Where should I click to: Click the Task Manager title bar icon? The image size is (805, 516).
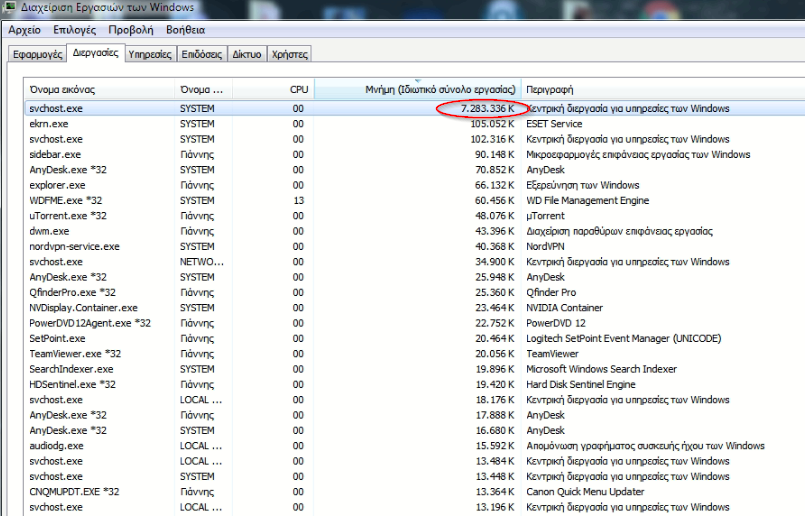coord(10,9)
